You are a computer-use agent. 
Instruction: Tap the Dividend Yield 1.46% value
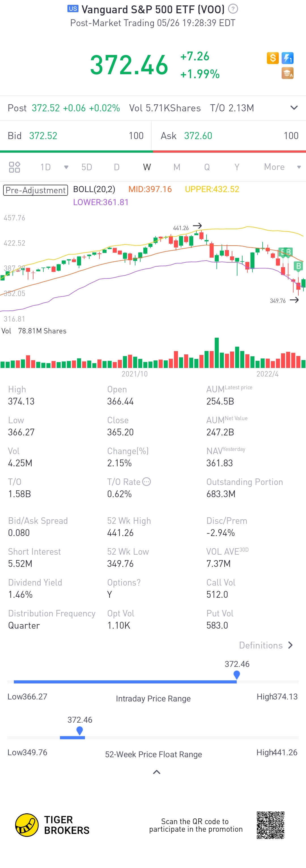(x=20, y=595)
